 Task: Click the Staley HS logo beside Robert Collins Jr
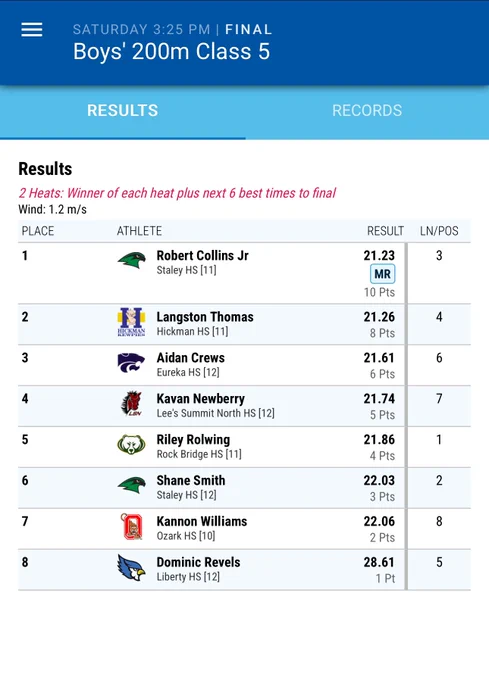tap(131, 260)
